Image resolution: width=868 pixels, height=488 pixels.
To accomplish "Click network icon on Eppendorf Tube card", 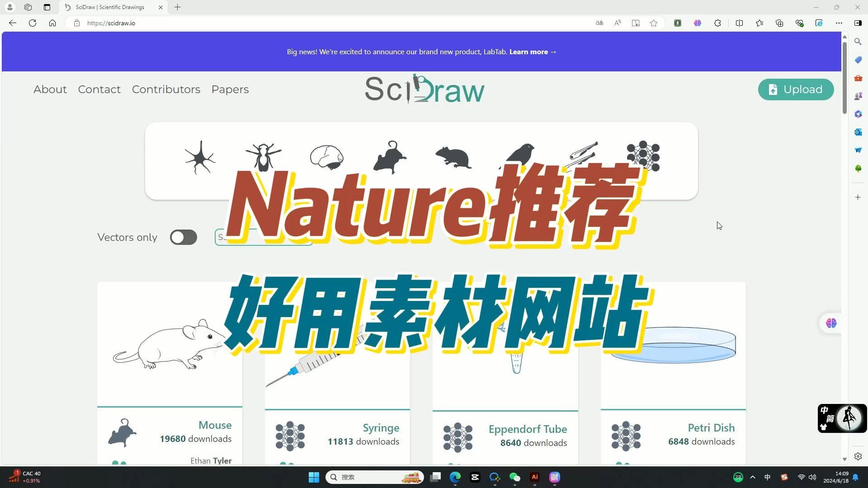I will tap(458, 437).
